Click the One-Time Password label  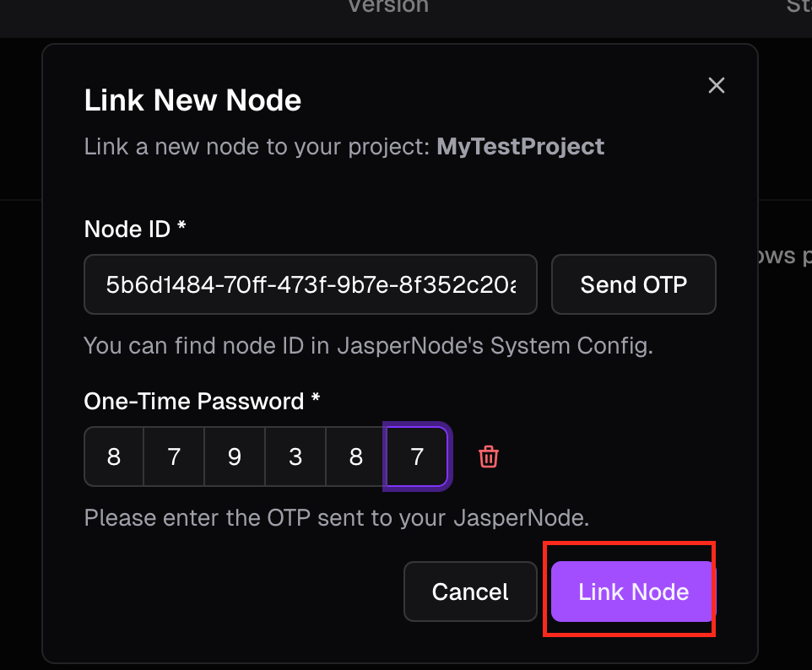coord(202,401)
